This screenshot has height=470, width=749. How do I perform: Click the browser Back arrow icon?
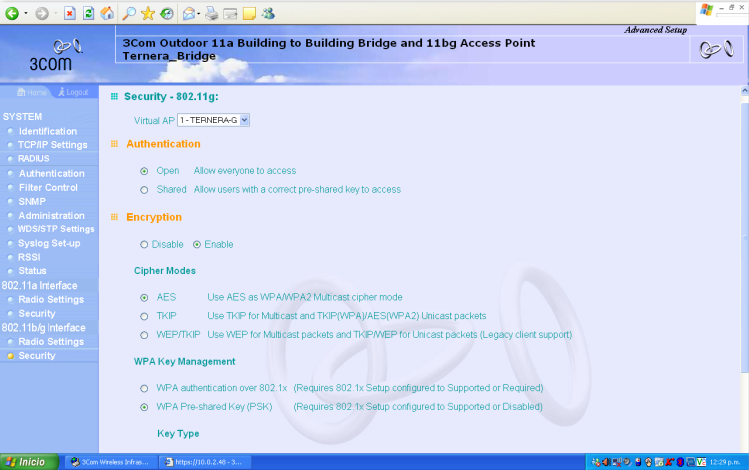tap(12, 13)
